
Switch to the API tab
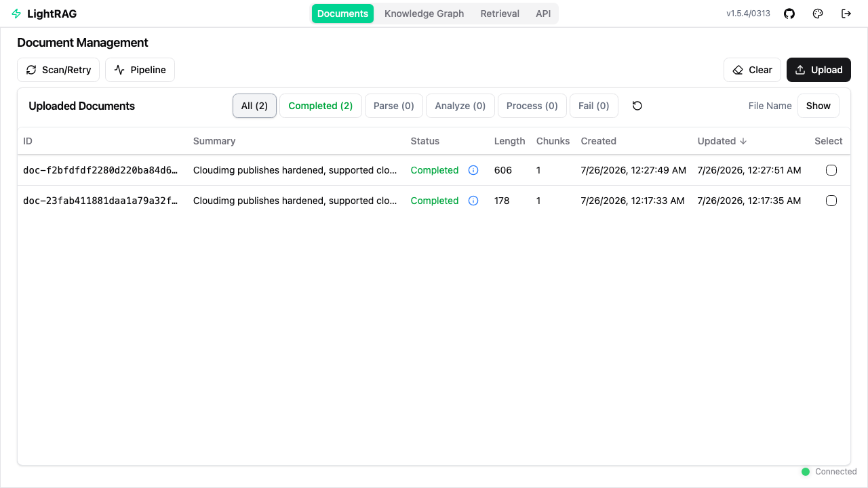tap(543, 14)
